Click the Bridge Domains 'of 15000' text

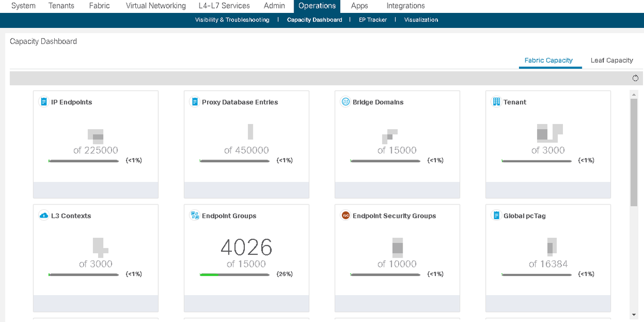point(397,150)
